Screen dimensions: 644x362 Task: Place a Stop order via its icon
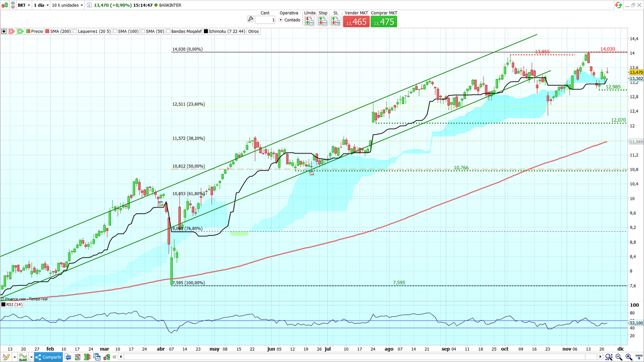[323, 21]
